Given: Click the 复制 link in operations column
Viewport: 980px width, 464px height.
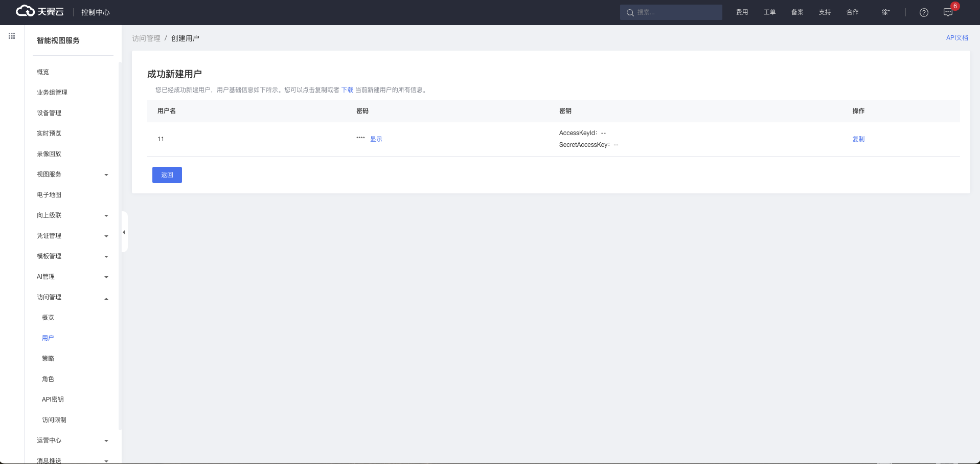Looking at the screenshot, I should point(858,139).
